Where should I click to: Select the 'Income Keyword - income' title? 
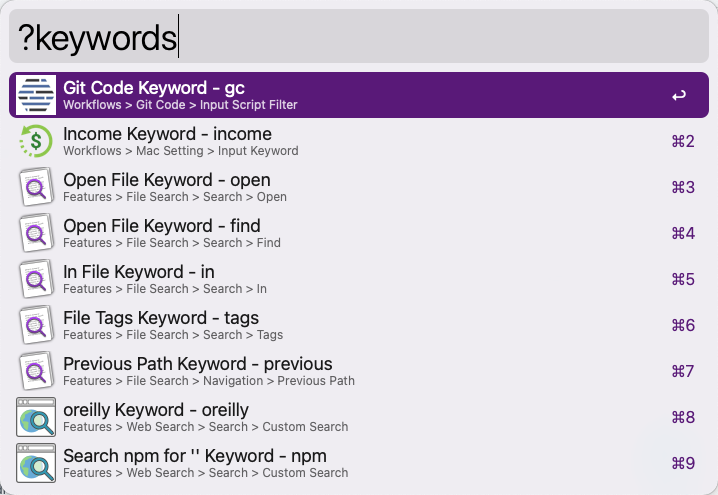coord(168,134)
